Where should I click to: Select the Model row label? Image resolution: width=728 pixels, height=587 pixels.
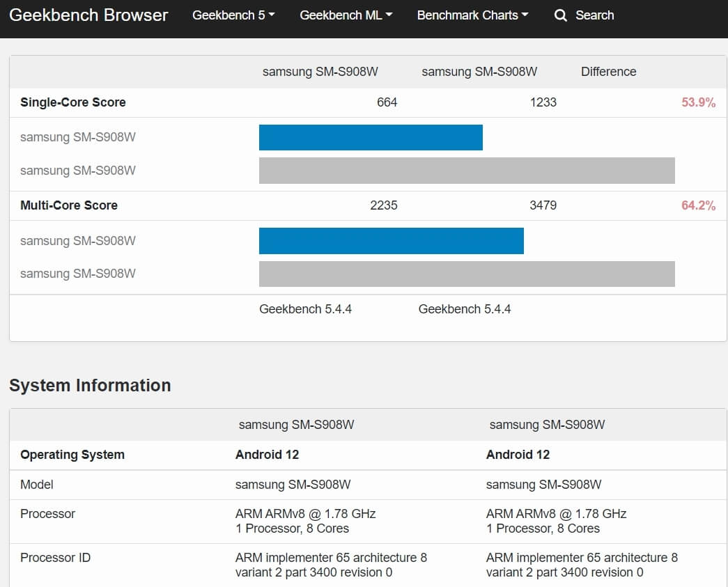point(37,485)
